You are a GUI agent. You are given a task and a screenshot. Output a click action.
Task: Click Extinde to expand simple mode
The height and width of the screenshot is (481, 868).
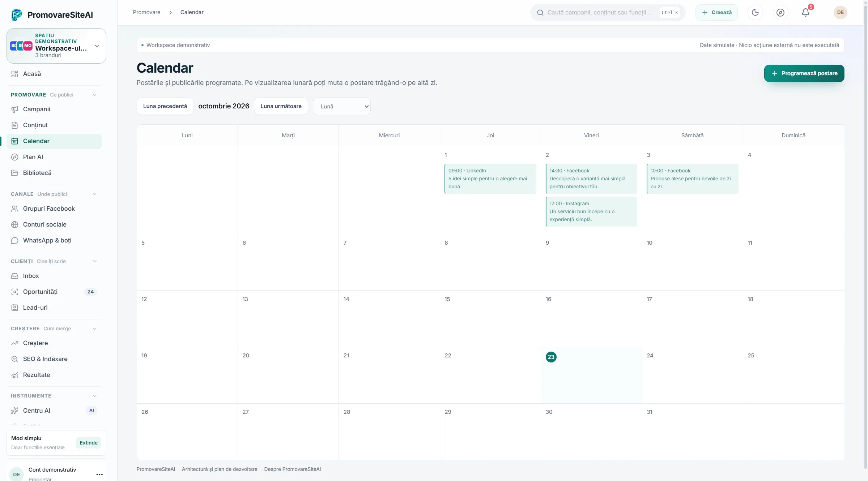pyautogui.click(x=88, y=443)
